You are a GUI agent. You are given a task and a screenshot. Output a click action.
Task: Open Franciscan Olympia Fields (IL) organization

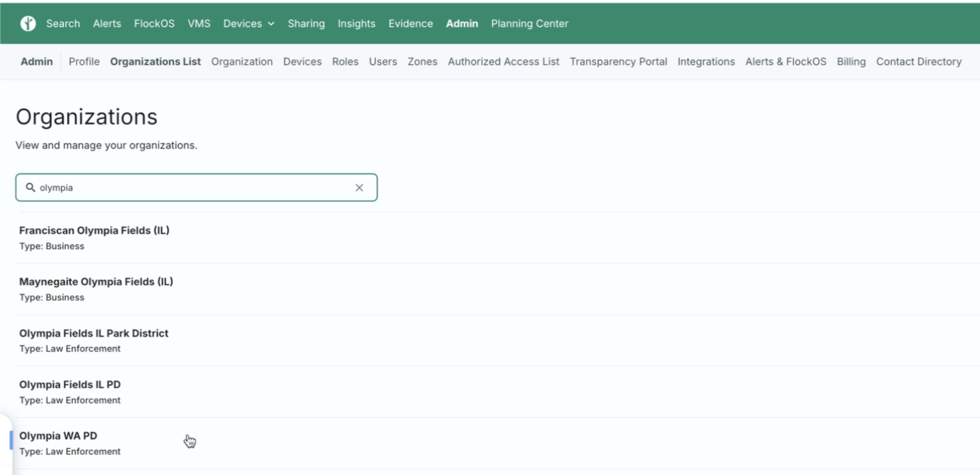point(94,230)
